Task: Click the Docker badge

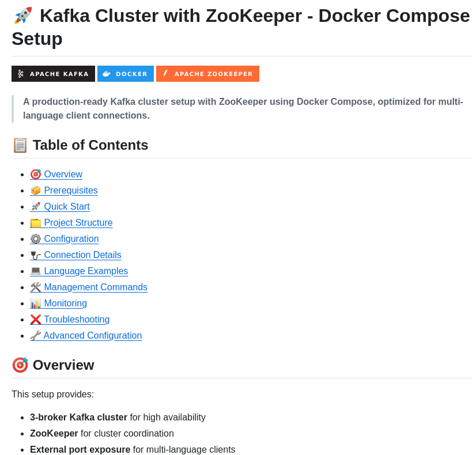Action: (x=126, y=74)
